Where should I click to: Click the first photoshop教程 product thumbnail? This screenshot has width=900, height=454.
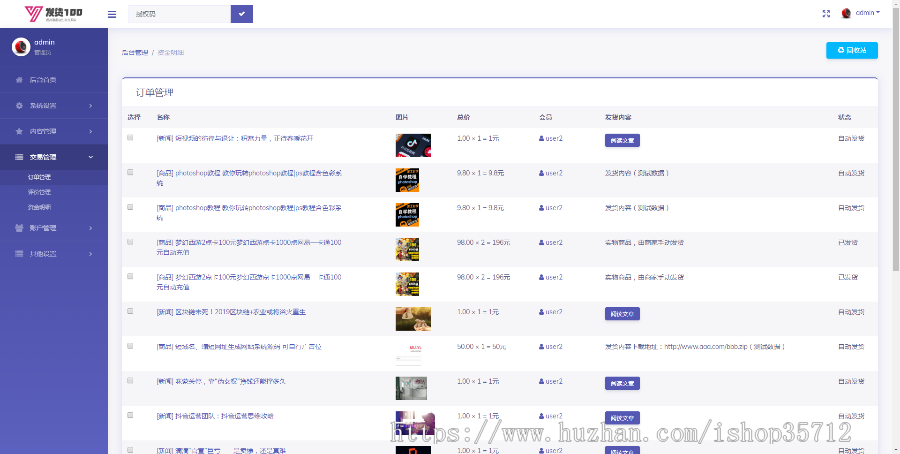407,180
